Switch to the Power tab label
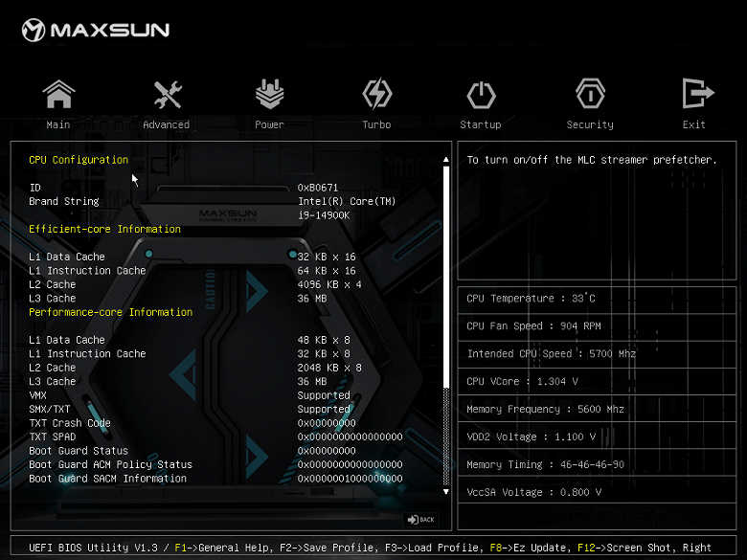Screen dimensions: 747x560 (269, 124)
